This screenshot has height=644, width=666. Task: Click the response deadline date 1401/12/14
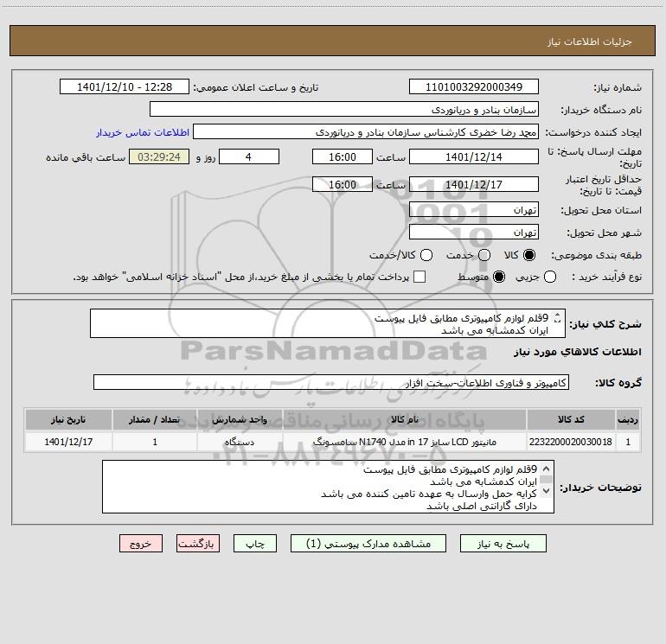pyautogui.click(x=474, y=156)
